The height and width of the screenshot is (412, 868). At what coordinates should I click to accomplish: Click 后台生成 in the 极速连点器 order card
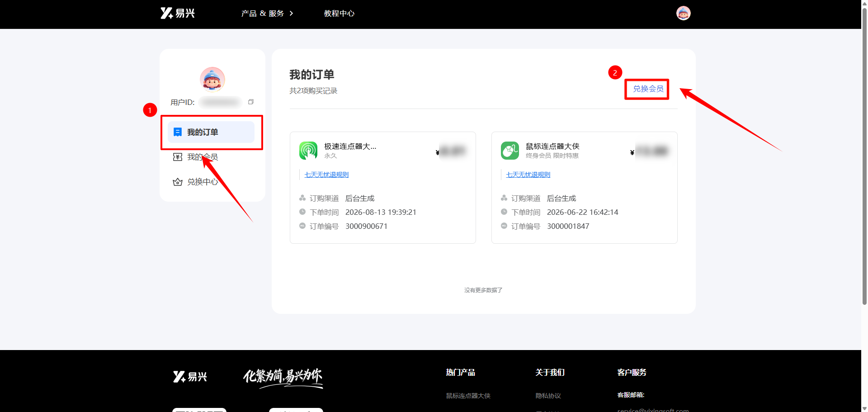click(360, 198)
